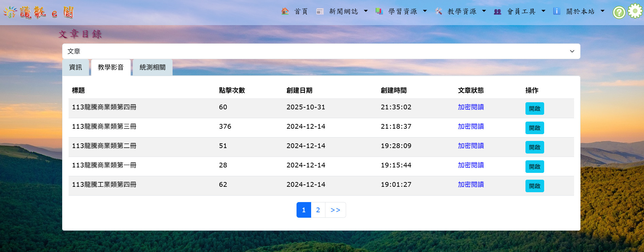644x252 pixels.
Task: Expand the 學習資源 dropdown arrow
Action: pyautogui.click(x=425, y=11)
